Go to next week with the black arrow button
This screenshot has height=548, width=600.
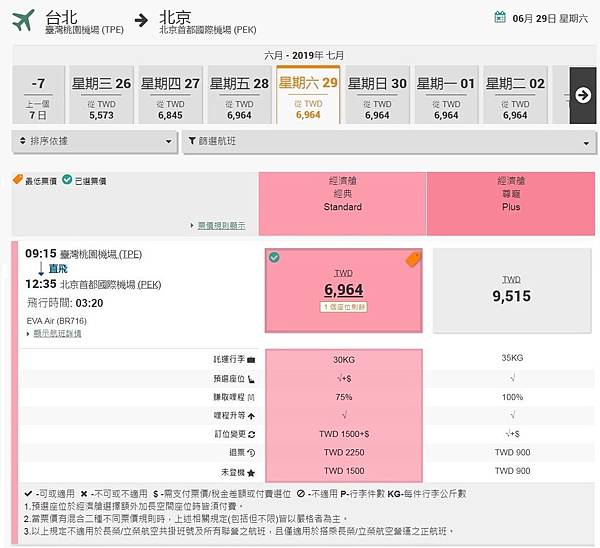tap(583, 95)
